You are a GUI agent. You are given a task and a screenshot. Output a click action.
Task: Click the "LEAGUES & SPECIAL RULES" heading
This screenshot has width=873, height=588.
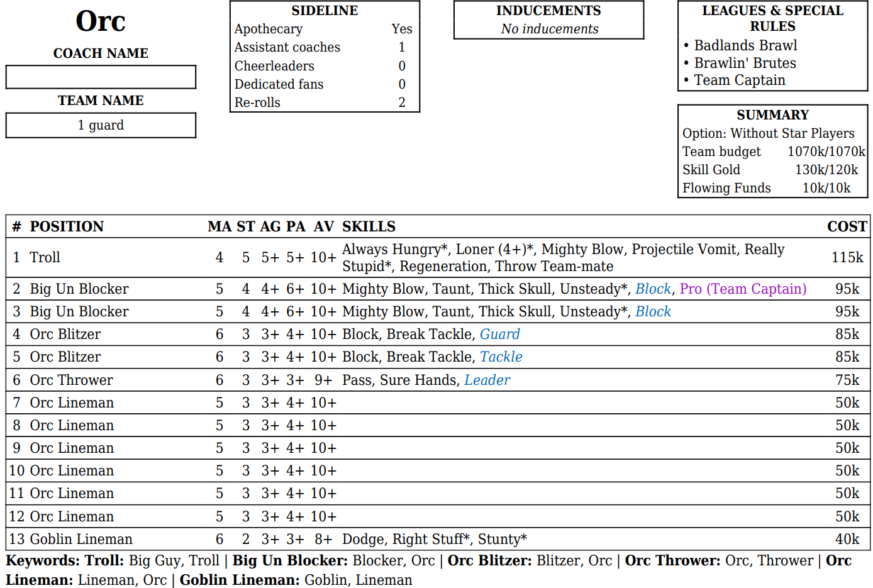pyautogui.click(x=773, y=18)
